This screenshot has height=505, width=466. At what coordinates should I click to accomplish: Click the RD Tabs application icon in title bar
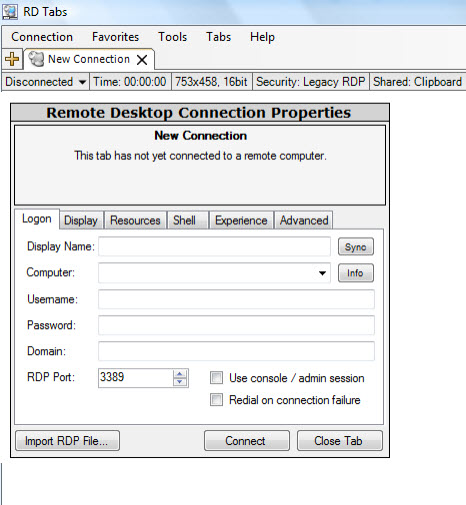[x=10, y=12]
